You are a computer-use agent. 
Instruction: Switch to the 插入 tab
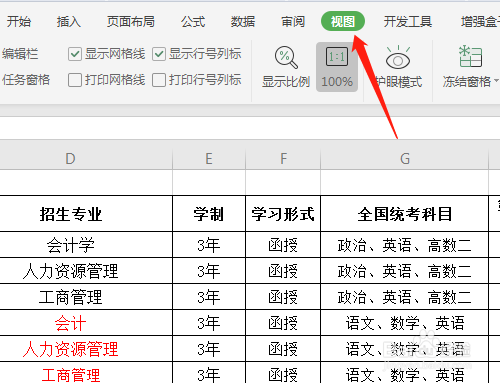tap(69, 22)
